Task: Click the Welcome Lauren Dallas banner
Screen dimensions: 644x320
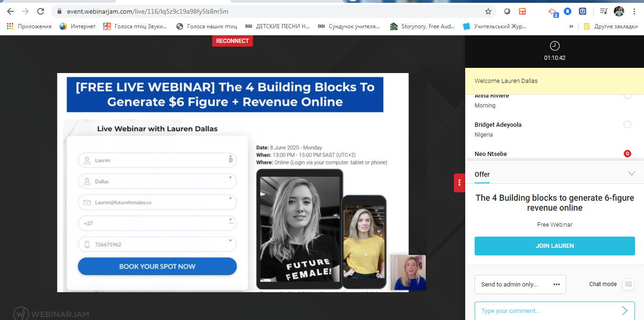Action: click(x=554, y=81)
